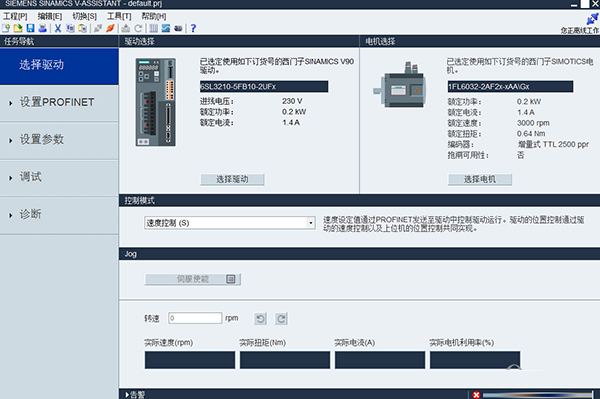Viewport: 600px width, 399px height.
Task: Open the 速度控制 (S) control mode dropdown
Action: pyautogui.click(x=230, y=223)
